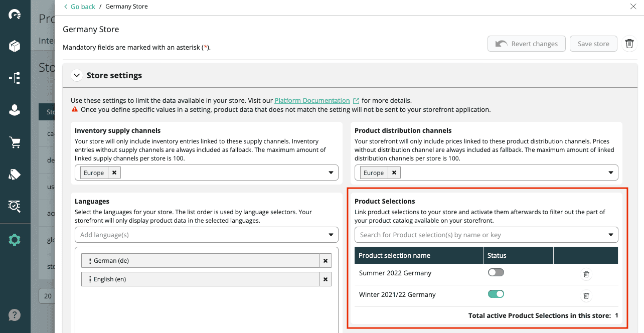This screenshot has height=333, width=644.
Task: Open the Discounts tag icon in sidebar
Action: pyautogui.click(x=15, y=174)
